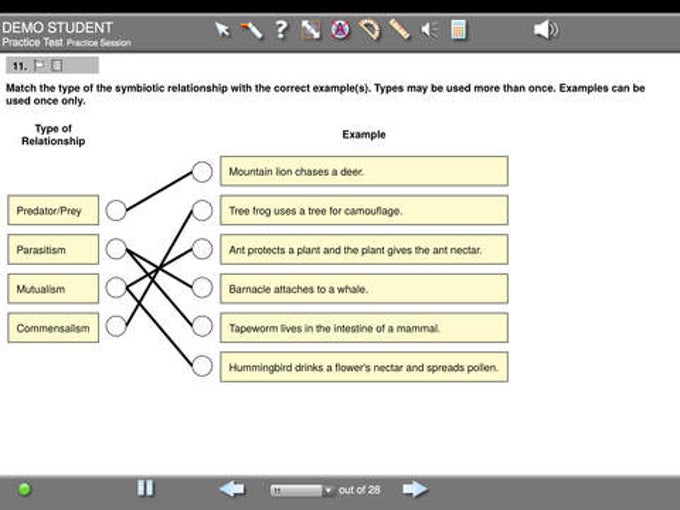
Task: Open the question number dropdown
Action: (x=301, y=490)
